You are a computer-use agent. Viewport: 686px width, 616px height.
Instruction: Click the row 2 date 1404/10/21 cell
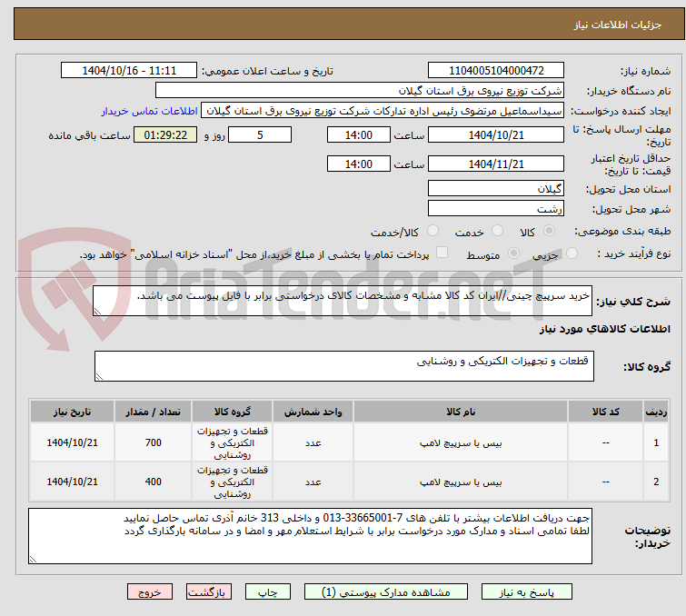pos(72,482)
